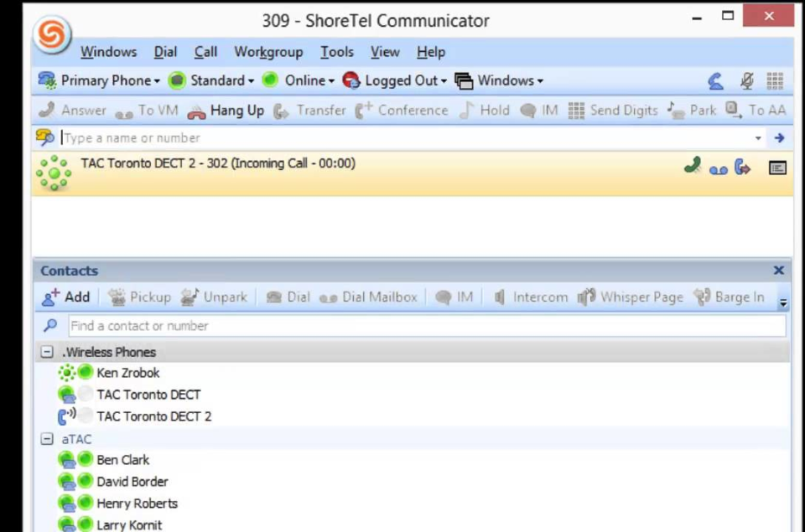The width and height of the screenshot is (805, 532).
Task: Open the Standard call handling mode dropdown
Action: point(211,80)
